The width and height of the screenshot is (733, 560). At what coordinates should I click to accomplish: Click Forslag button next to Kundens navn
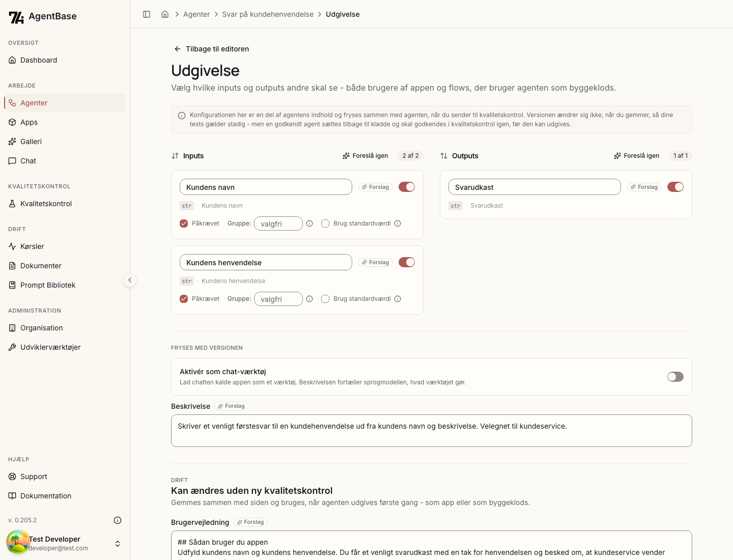pos(376,187)
